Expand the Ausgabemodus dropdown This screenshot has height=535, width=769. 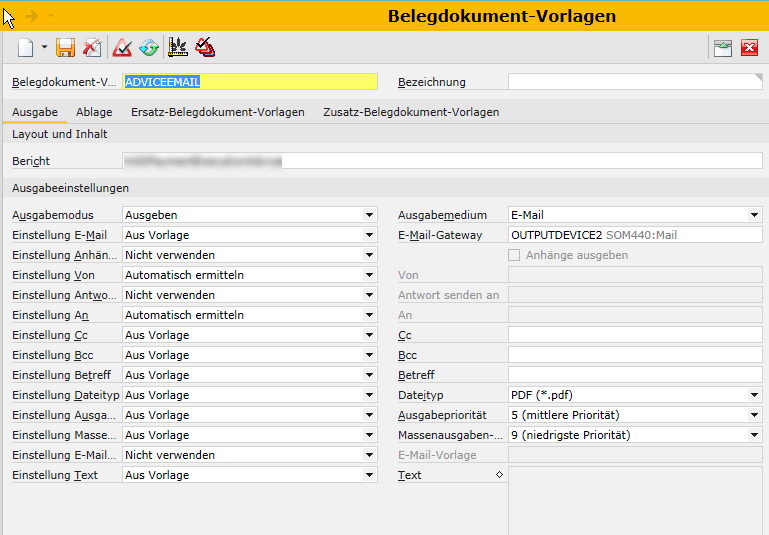(370, 215)
